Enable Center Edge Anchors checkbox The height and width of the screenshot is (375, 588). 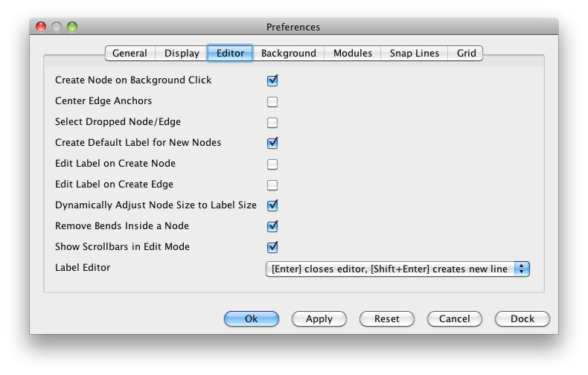click(x=272, y=102)
